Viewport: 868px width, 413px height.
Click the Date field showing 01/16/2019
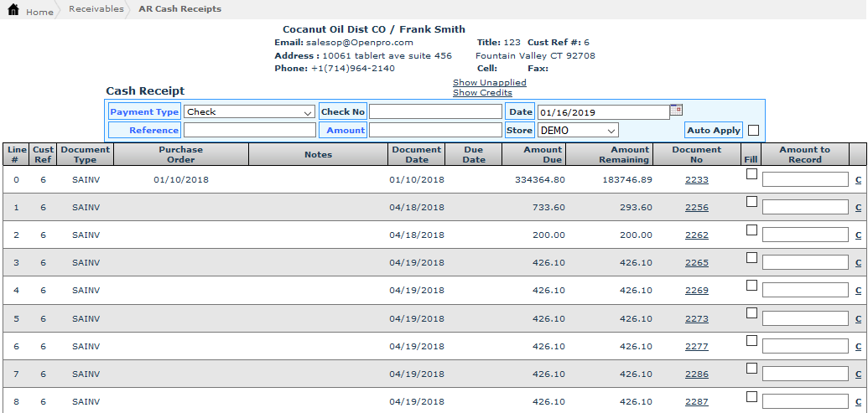coord(602,111)
